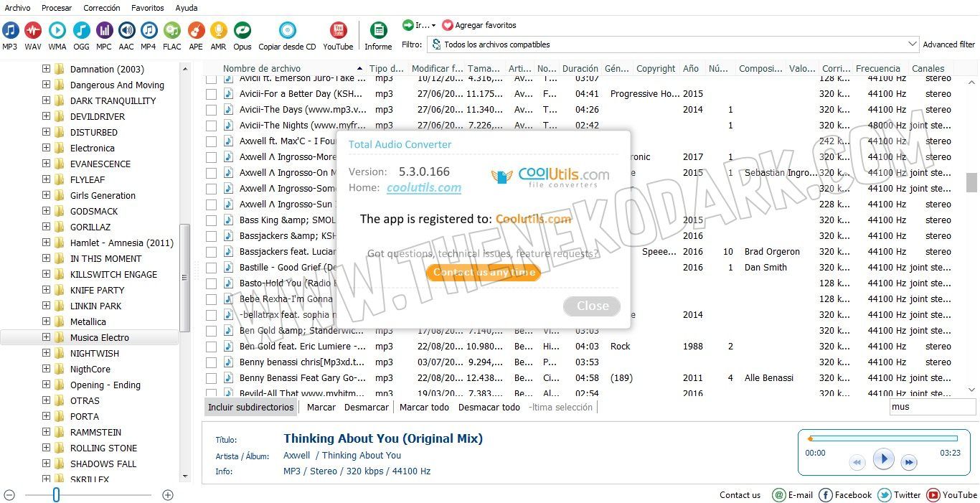Screen dimensions: 980x503
Task: Open Advanced filter option
Action: [x=949, y=44]
